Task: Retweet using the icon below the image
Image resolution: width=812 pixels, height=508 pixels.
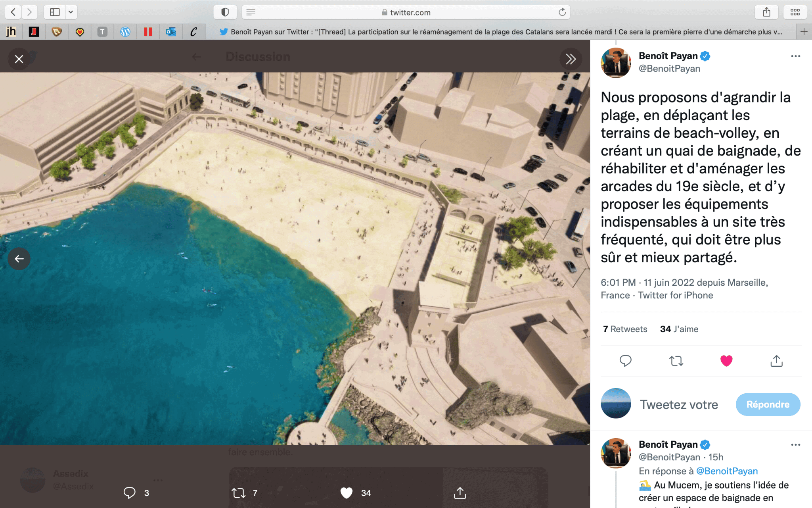Action: pyautogui.click(x=239, y=493)
